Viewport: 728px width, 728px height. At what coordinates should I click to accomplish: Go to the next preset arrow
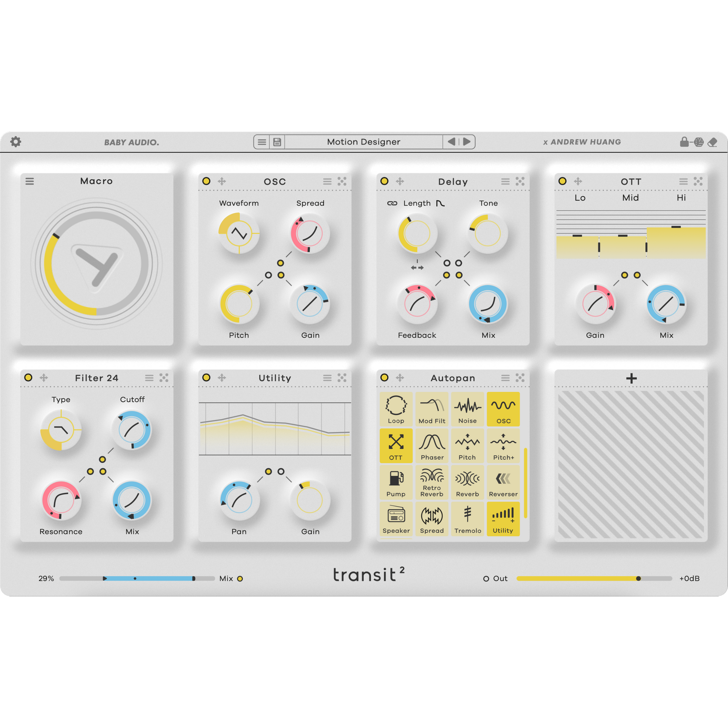[467, 142]
